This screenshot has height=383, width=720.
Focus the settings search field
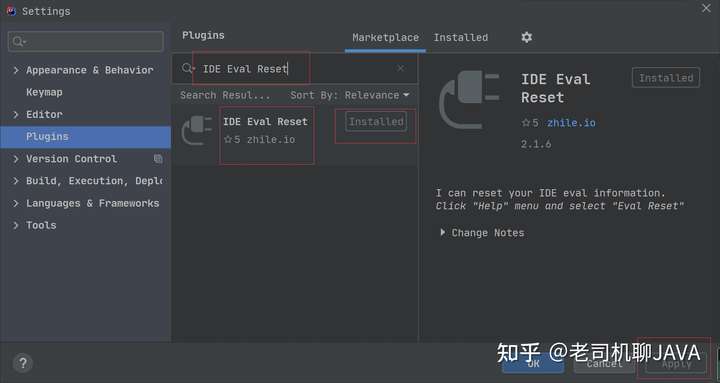[x=86, y=42]
